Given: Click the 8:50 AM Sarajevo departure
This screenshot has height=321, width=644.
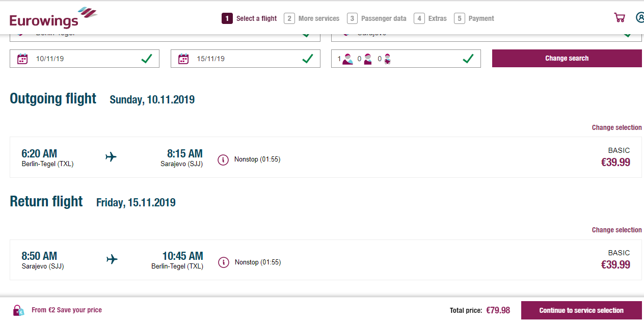Looking at the screenshot, I should 43,260.
